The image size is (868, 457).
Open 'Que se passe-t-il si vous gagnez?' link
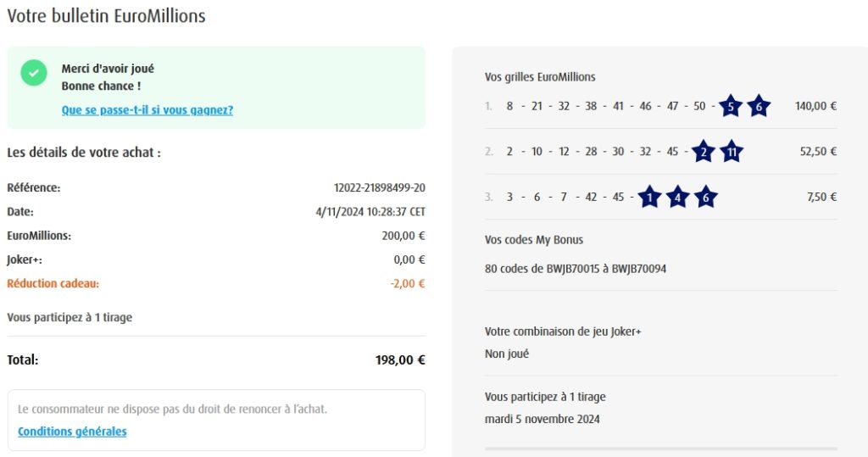[147, 110]
